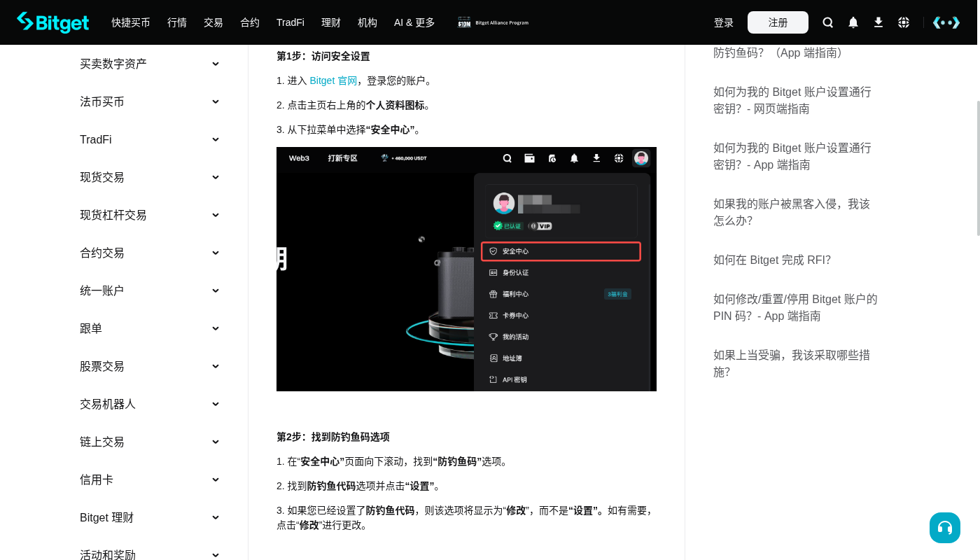
Task: Open article 如何在 Bitget 完成 RFI
Action: (772, 260)
